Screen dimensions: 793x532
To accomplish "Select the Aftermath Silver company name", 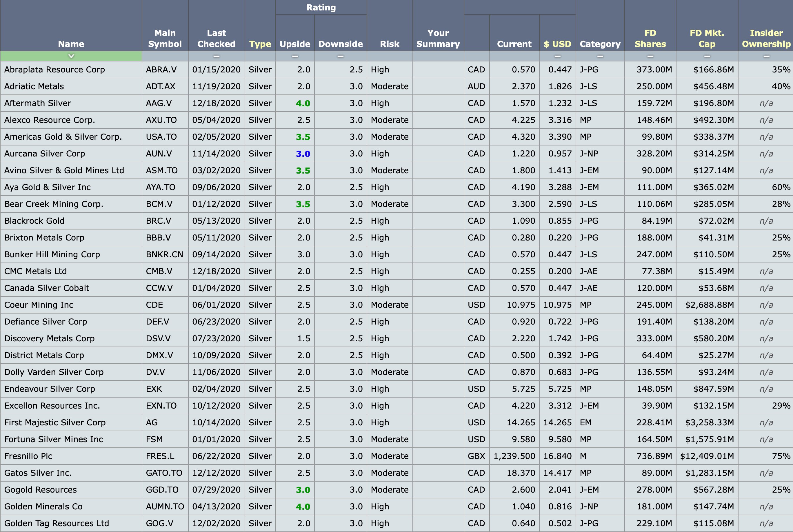I will pos(38,103).
